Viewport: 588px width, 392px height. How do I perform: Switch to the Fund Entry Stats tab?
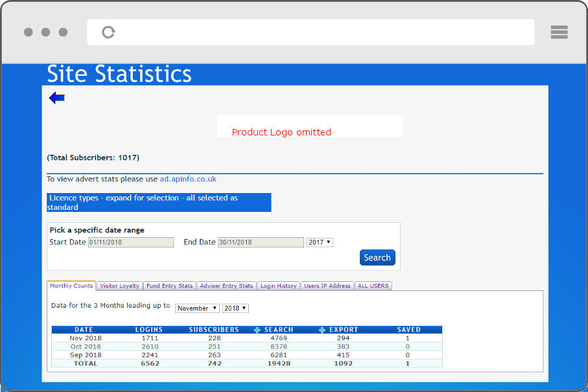tap(169, 286)
